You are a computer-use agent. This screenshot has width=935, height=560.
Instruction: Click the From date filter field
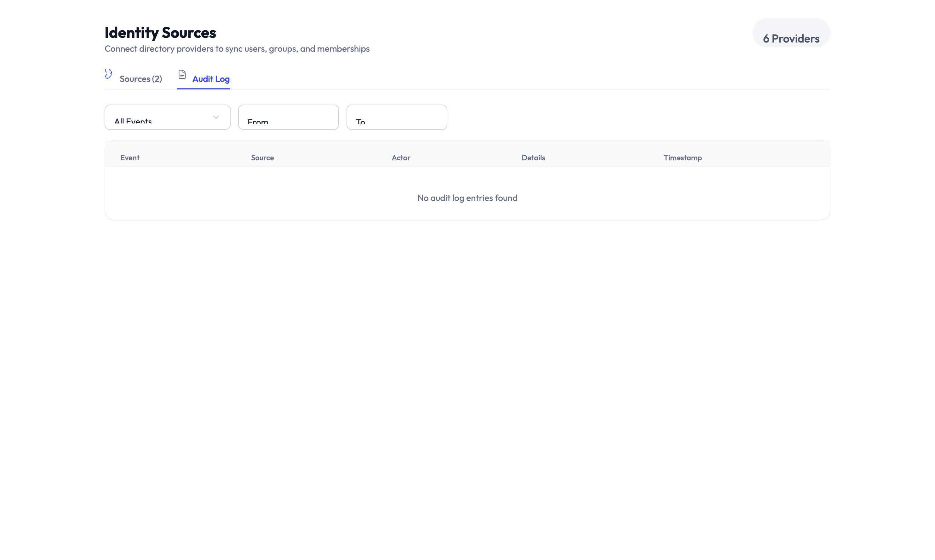coord(288,117)
